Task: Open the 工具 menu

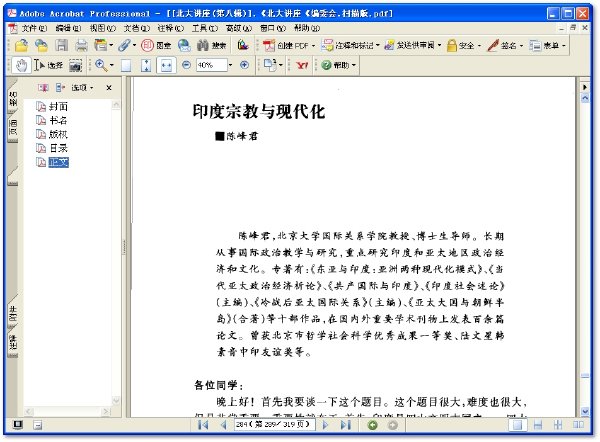Action: [204, 28]
